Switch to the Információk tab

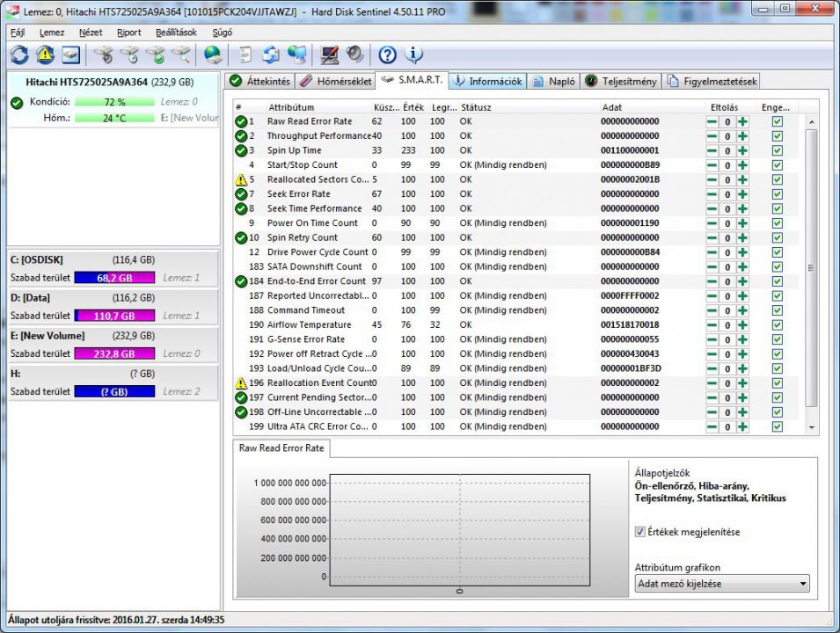tap(487, 81)
